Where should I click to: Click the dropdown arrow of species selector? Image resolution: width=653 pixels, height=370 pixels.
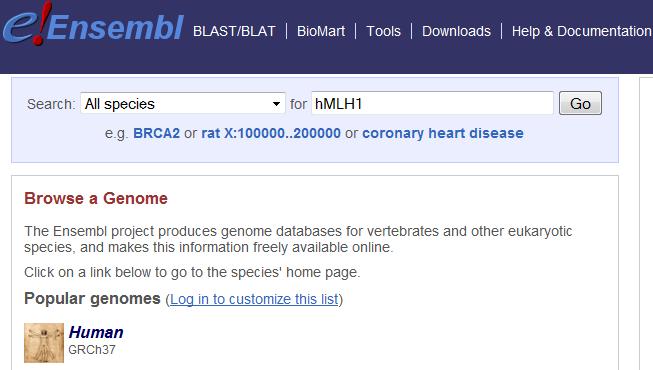[x=276, y=104]
